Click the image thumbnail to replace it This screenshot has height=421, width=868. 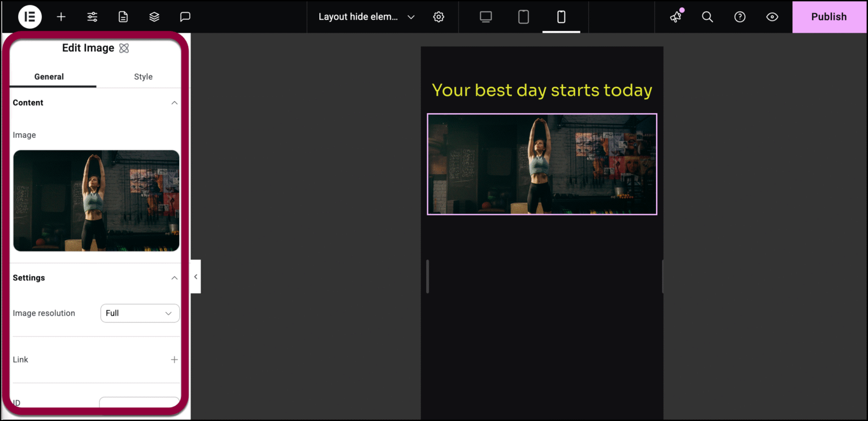pos(96,201)
